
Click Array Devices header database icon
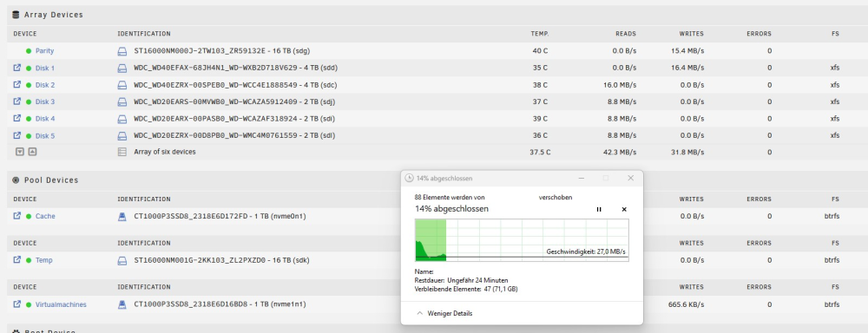16,15
